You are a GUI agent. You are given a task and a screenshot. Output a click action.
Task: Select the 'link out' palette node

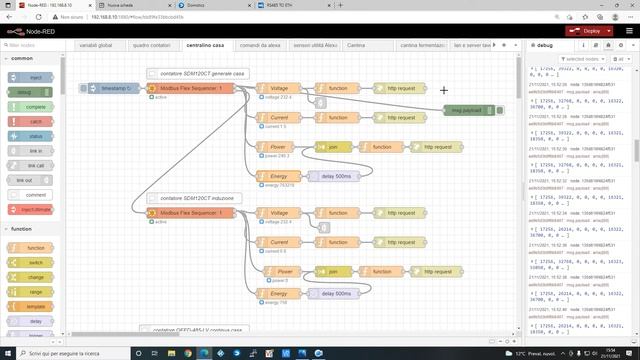point(31,180)
